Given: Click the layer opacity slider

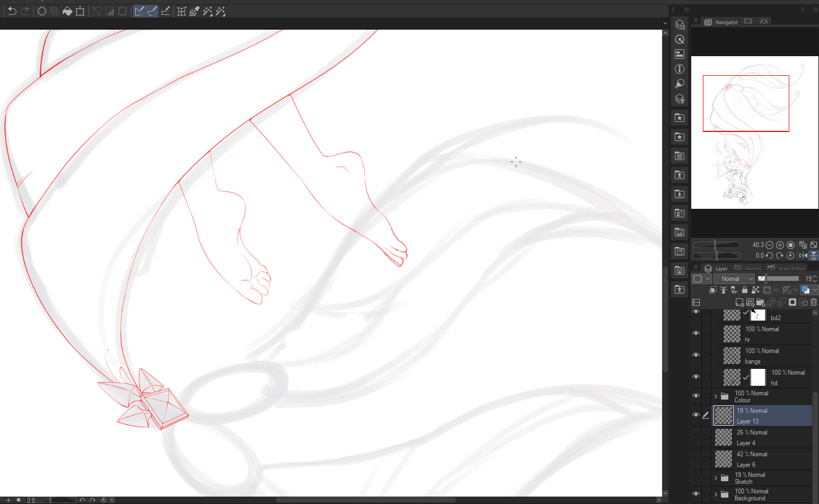Looking at the screenshot, I should [780, 279].
